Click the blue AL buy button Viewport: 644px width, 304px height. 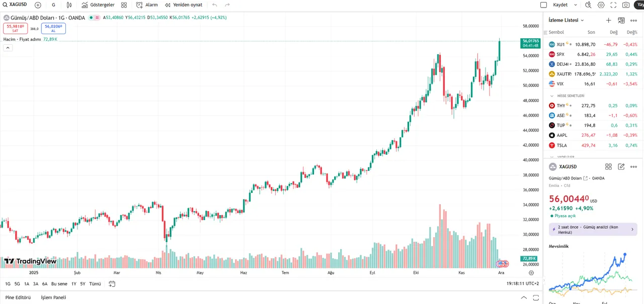click(53, 28)
